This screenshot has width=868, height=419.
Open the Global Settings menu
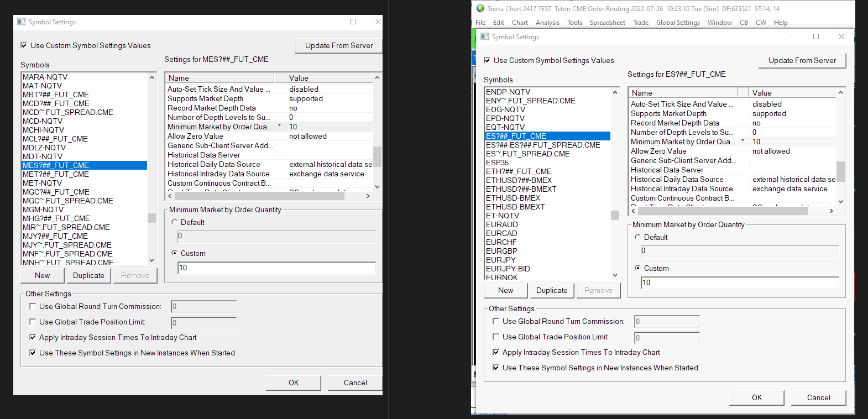pyautogui.click(x=678, y=23)
